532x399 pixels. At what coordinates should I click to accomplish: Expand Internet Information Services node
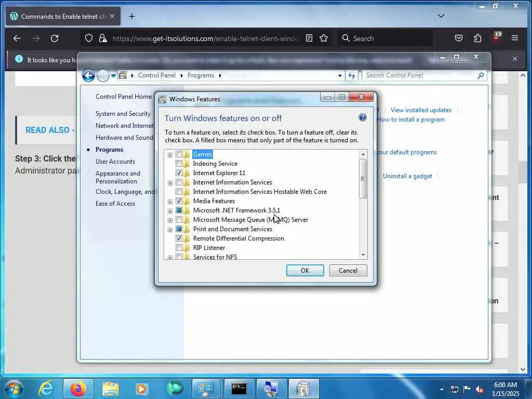pos(170,183)
